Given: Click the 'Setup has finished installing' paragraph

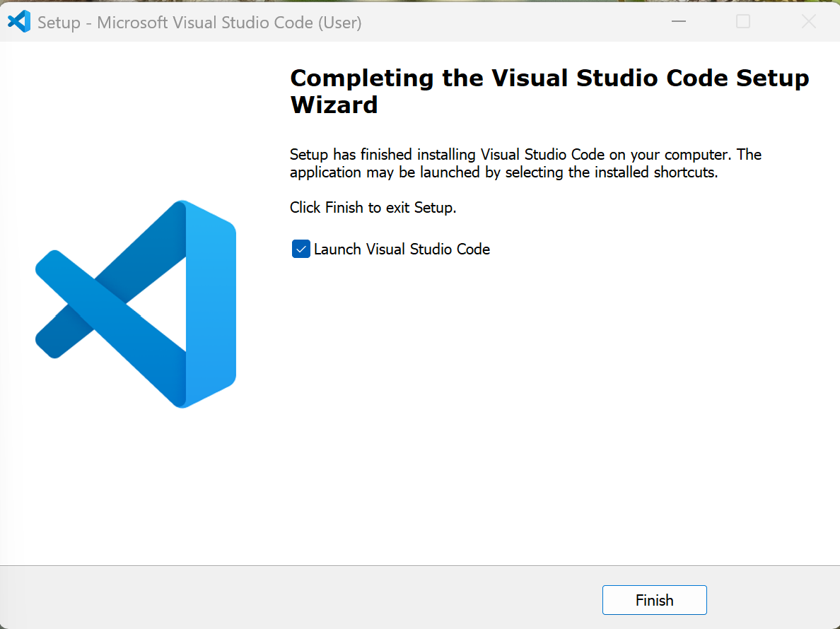Looking at the screenshot, I should (525, 163).
